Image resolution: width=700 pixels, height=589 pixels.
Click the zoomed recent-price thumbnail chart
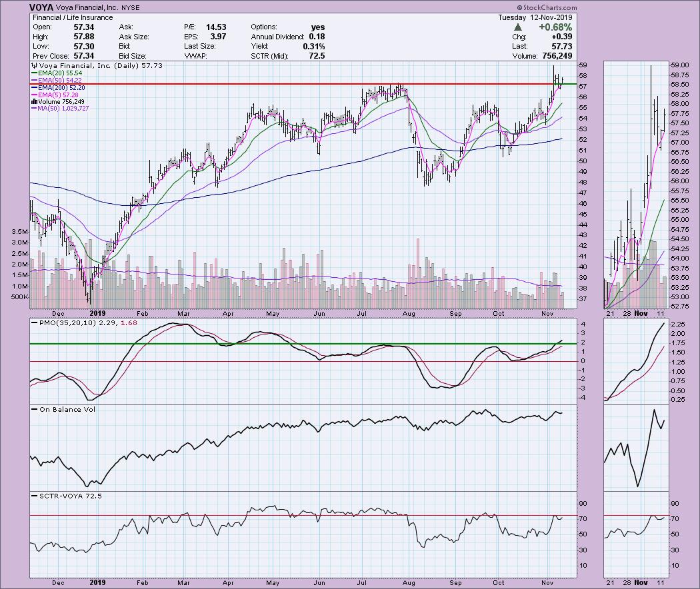636,185
